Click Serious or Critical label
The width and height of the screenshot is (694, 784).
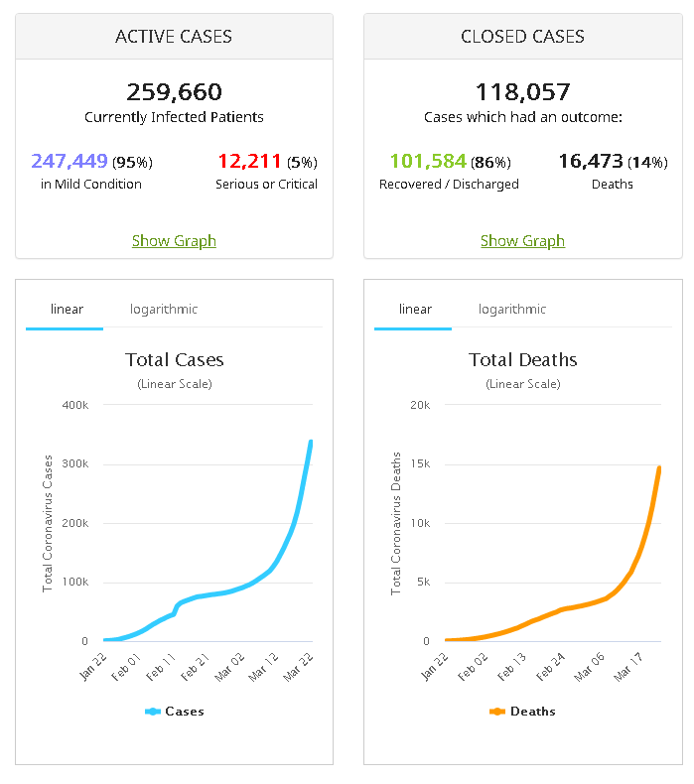[x=266, y=185]
